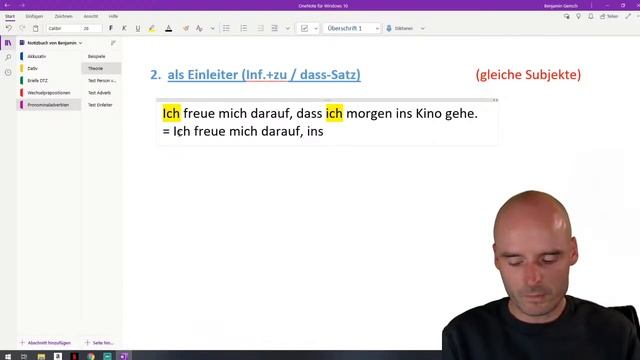This screenshot has width=640, height=360.
Task: Click Seite hinzufügen button
Action: (99, 343)
